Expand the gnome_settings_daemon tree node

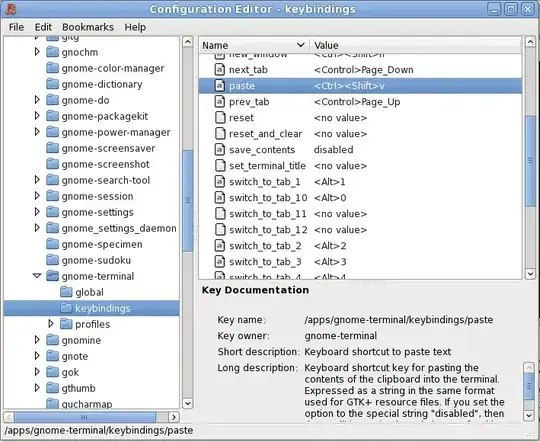click(37, 228)
